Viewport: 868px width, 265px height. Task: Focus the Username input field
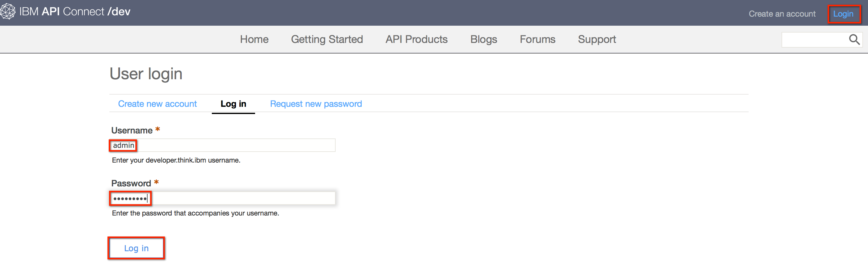click(222, 145)
